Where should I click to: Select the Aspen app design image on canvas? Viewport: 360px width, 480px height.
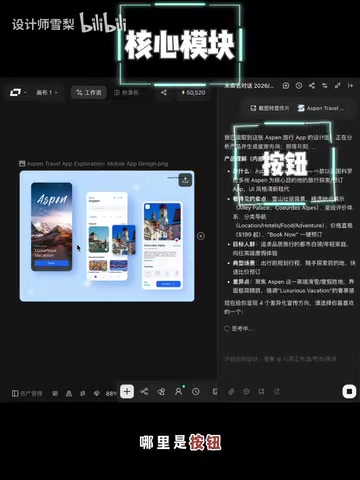(x=107, y=236)
